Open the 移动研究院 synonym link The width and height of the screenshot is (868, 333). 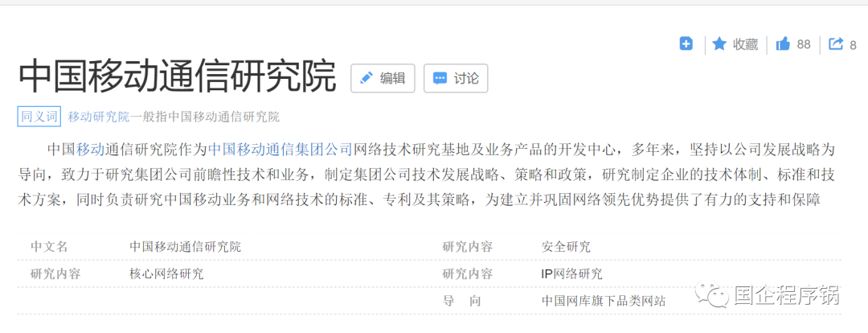(99, 117)
